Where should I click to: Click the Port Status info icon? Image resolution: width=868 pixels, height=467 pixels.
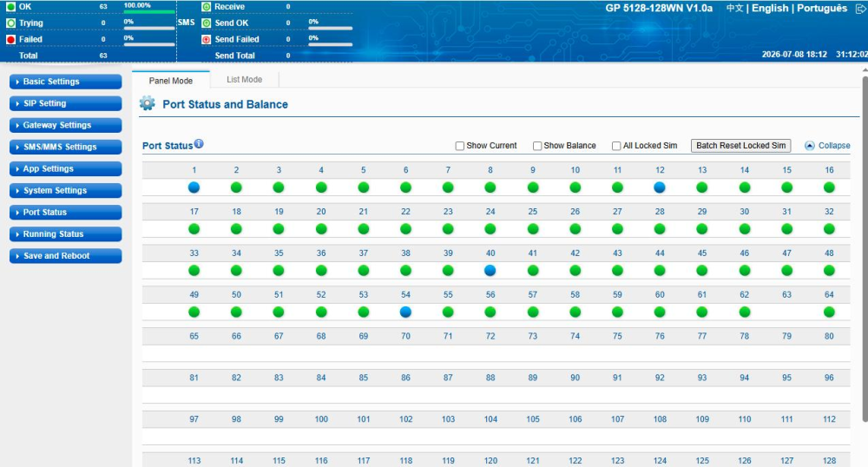(199, 144)
